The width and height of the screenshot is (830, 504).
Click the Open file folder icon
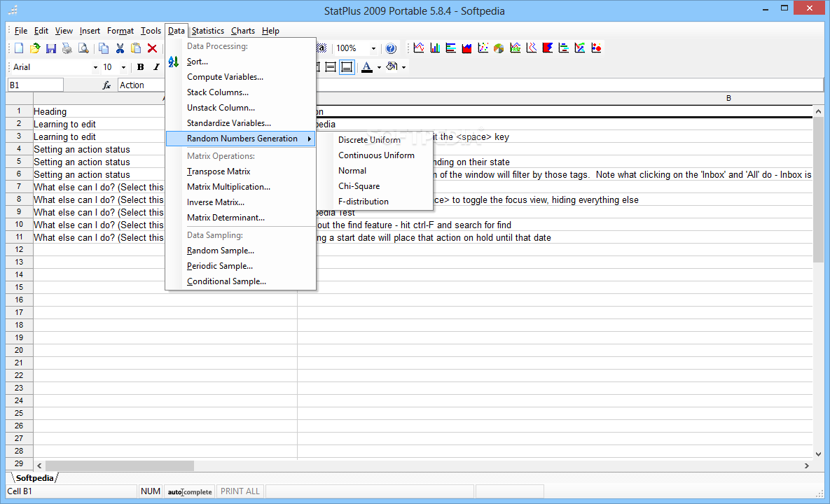[x=35, y=48]
